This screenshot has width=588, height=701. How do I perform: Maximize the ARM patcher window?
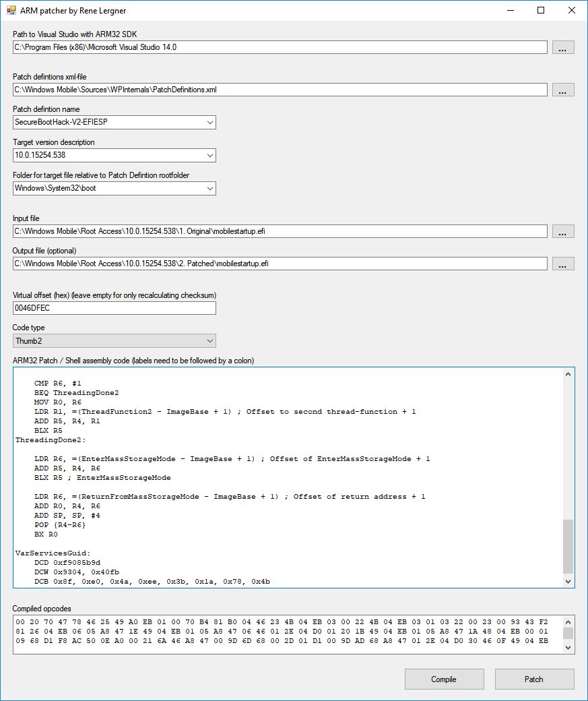[x=541, y=10]
